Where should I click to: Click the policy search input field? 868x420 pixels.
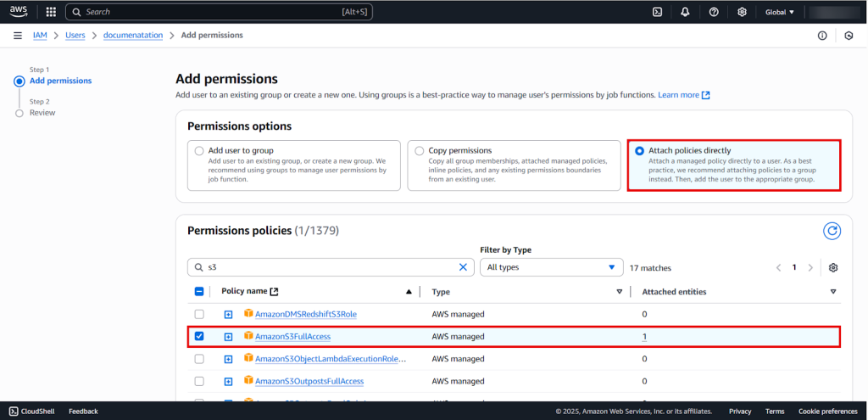(331, 267)
